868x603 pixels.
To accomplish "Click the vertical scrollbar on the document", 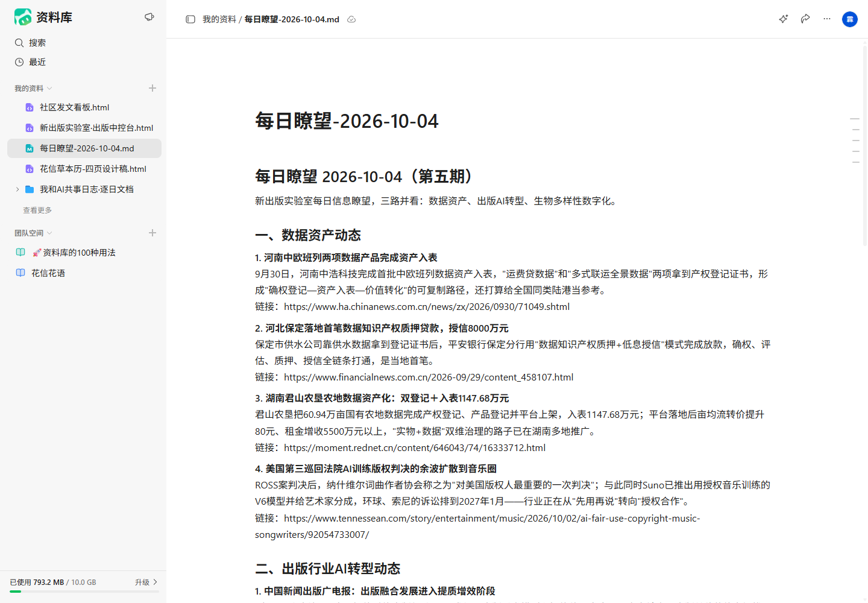I will tap(865, 145).
